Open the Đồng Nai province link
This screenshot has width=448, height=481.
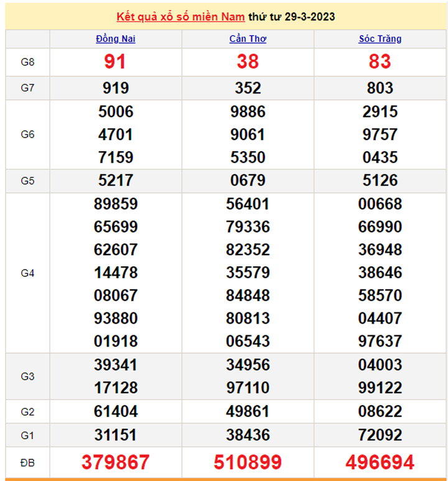[x=116, y=39]
